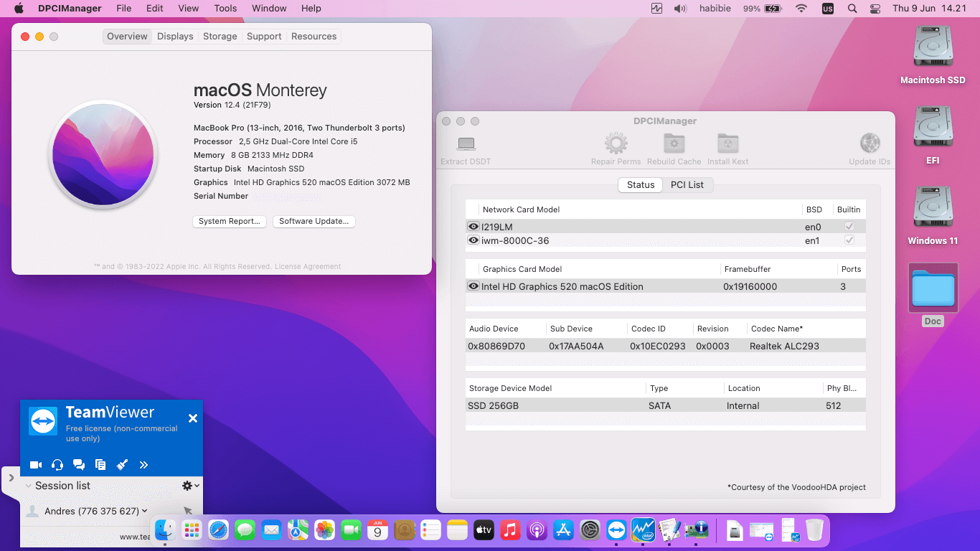Open Control Center in menu bar
The width and height of the screenshot is (980, 551).
pyautogui.click(x=875, y=9)
